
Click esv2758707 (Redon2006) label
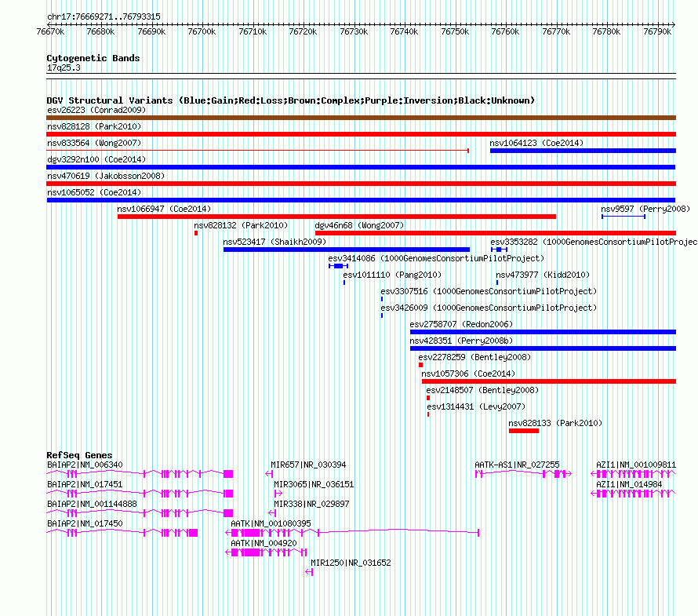[461, 324]
